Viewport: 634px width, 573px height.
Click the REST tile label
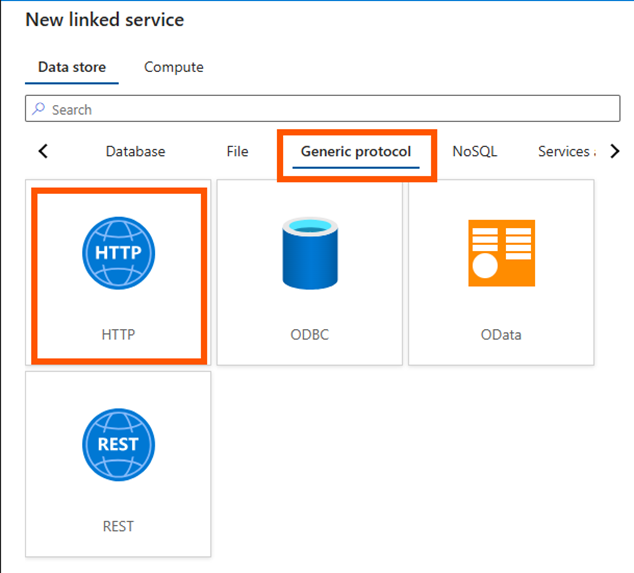click(x=118, y=526)
